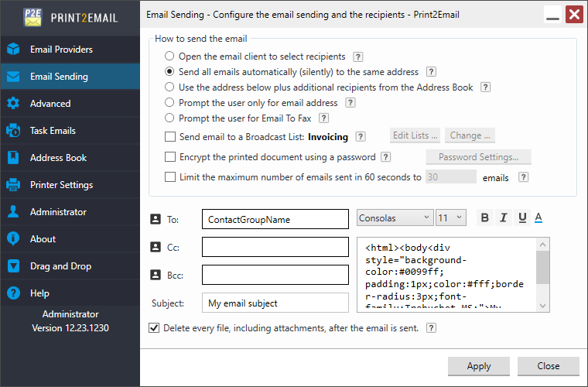Viewport: 588px width, 387px height.
Task: Open help for delete files option
Action: click(x=431, y=328)
